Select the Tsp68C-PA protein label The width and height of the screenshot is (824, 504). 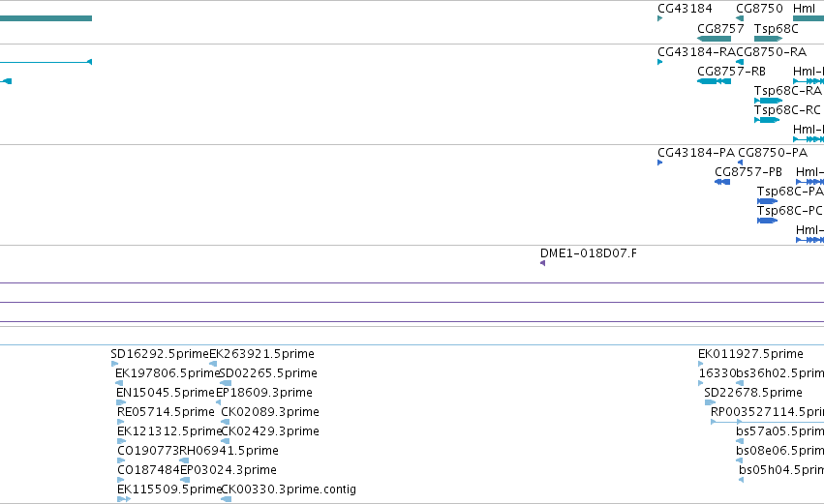point(790,192)
